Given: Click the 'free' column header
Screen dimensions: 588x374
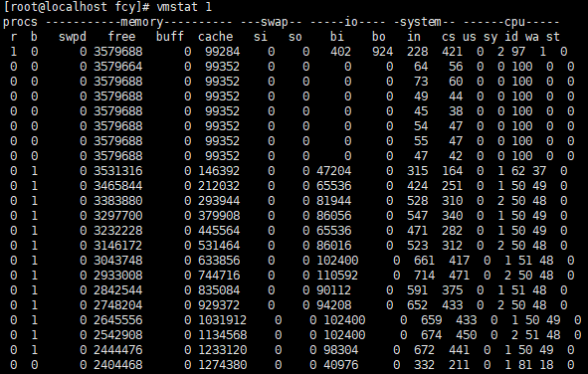Looking at the screenshot, I should (x=121, y=37).
